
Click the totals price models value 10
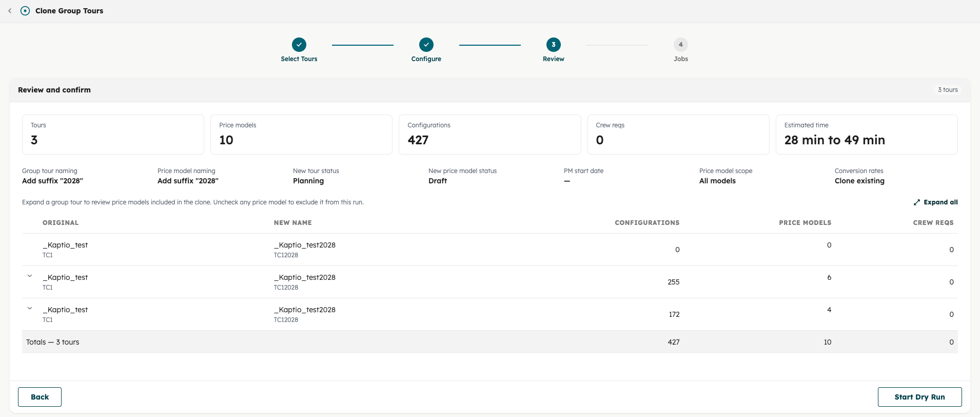(x=828, y=342)
